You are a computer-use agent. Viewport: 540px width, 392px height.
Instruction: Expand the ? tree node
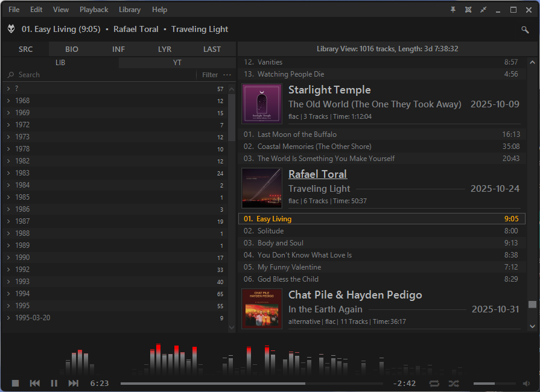coord(8,89)
